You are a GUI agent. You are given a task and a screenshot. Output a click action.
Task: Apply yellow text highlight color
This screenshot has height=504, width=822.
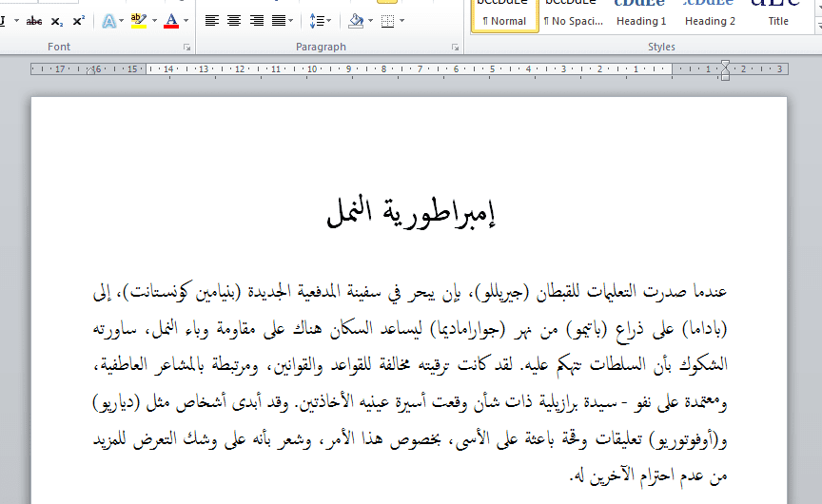pyautogui.click(x=138, y=20)
